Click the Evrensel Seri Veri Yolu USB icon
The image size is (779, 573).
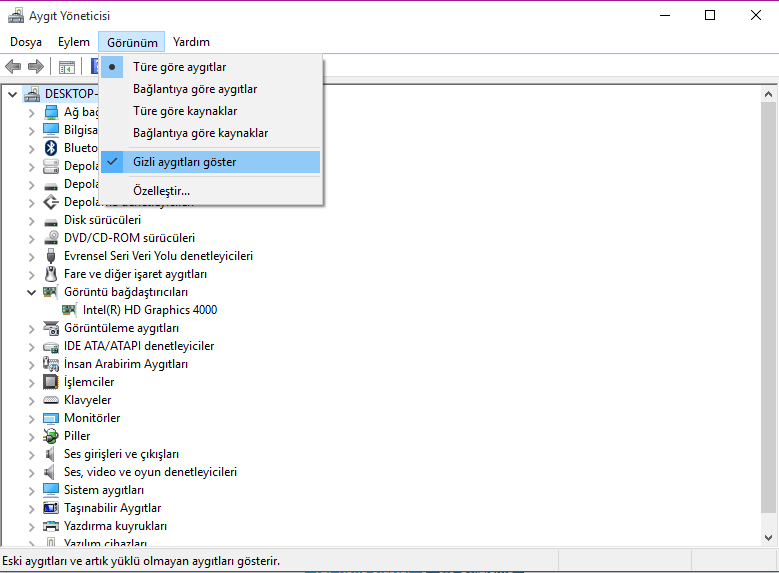pyautogui.click(x=51, y=256)
